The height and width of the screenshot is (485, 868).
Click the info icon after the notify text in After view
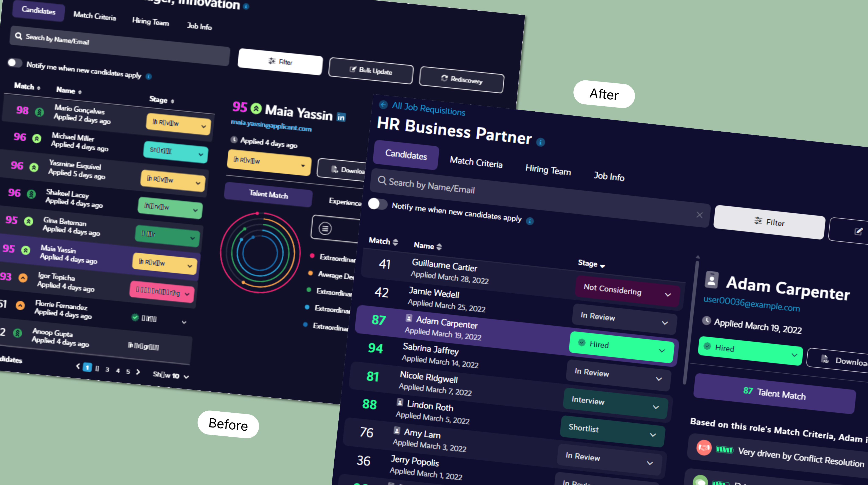point(530,221)
